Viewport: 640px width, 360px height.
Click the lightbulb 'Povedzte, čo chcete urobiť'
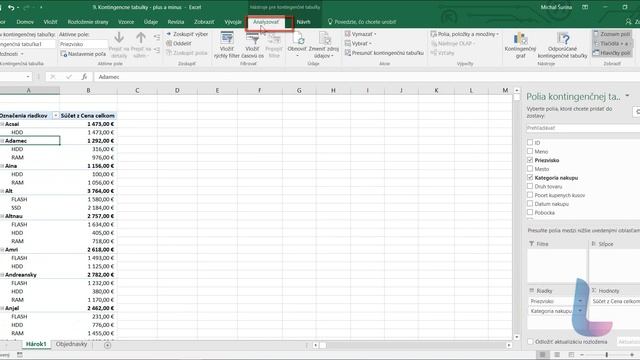(361, 22)
